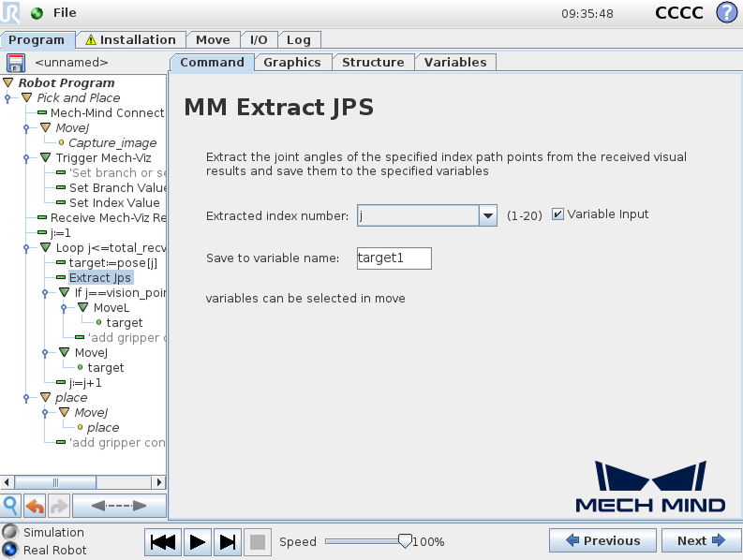Switch to the Move tab

(x=213, y=39)
